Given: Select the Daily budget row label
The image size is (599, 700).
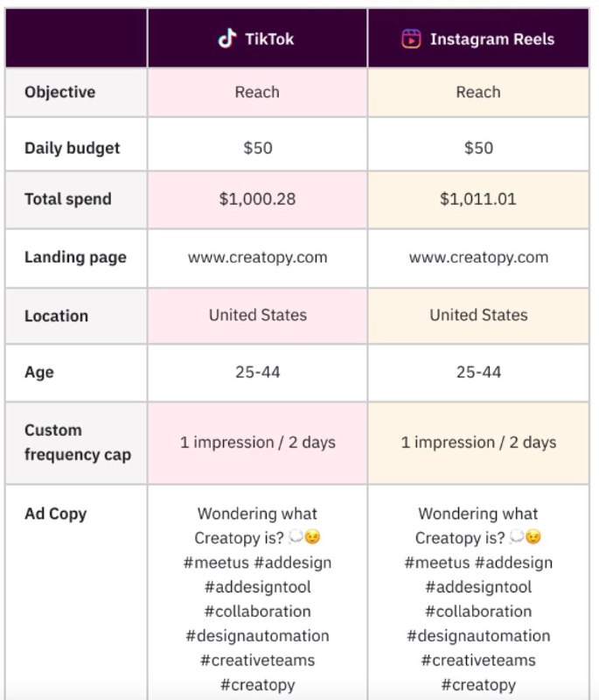Looking at the screenshot, I should pyautogui.click(x=73, y=148).
